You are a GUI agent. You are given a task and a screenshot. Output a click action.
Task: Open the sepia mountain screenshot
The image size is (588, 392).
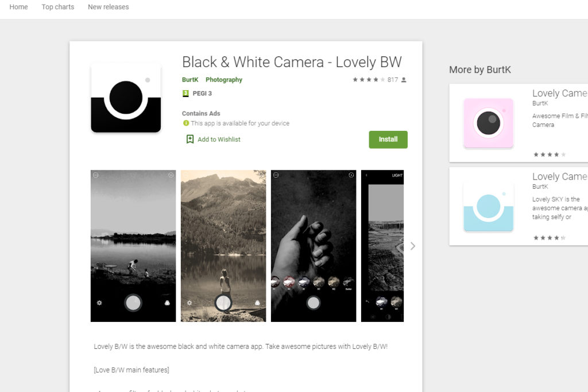tap(223, 246)
